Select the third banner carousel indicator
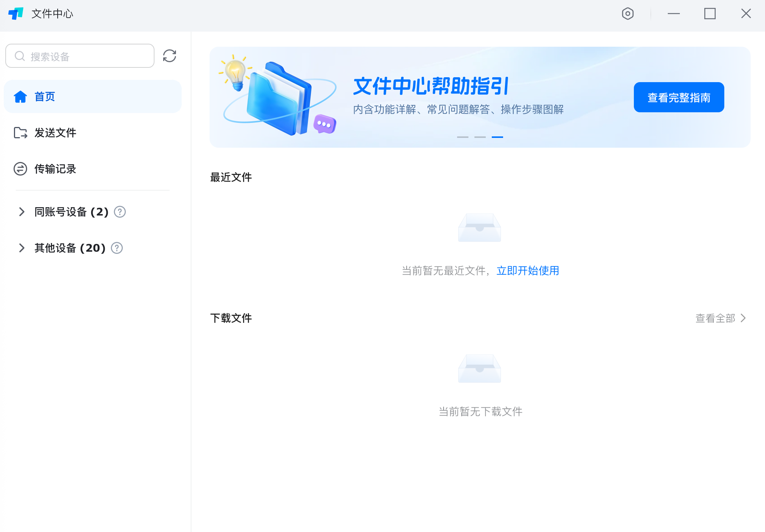 (497, 136)
